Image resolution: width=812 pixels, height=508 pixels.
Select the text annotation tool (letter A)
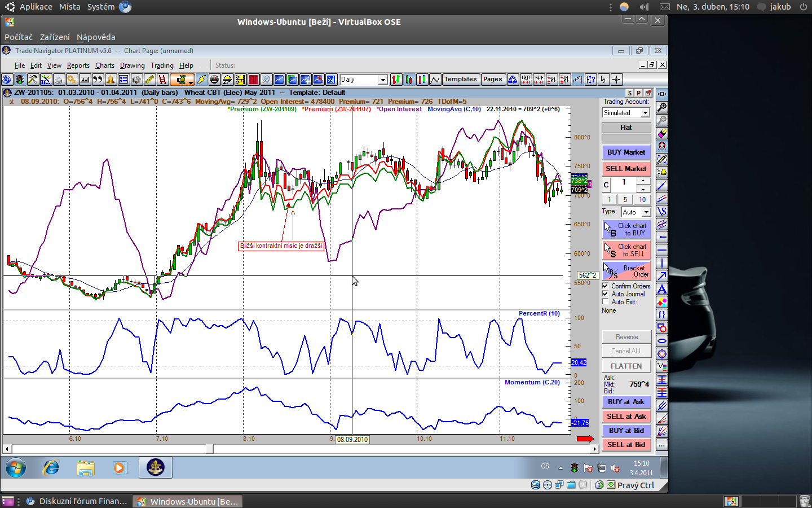pos(662,289)
